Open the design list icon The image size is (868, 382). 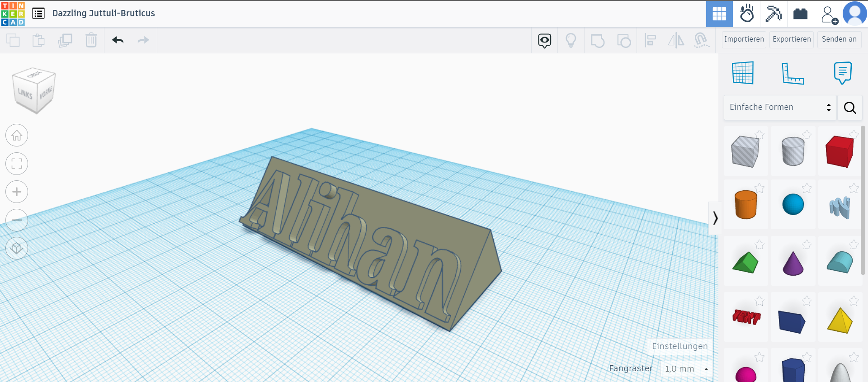point(39,14)
